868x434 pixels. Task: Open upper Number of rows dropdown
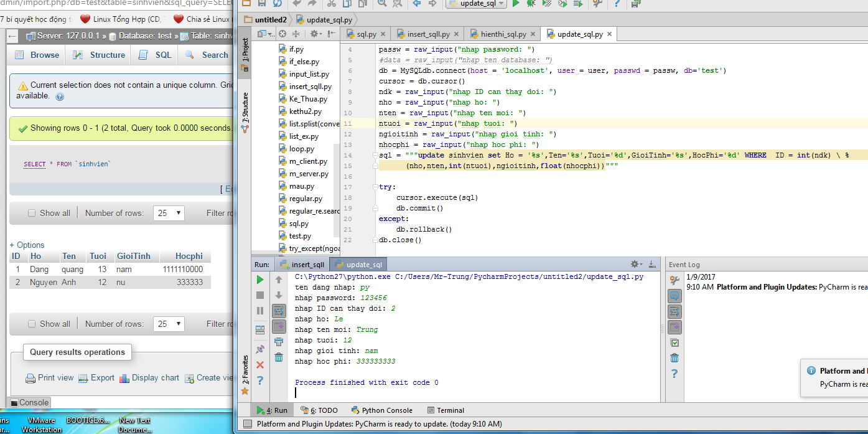pyautogui.click(x=169, y=213)
